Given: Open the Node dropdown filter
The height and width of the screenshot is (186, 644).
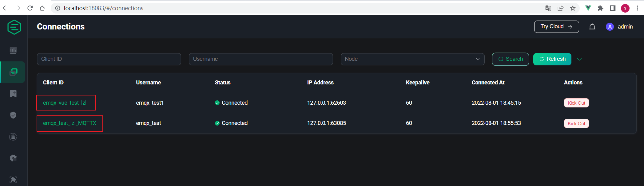Looking at the screenshot, I should tap(412, 59).
